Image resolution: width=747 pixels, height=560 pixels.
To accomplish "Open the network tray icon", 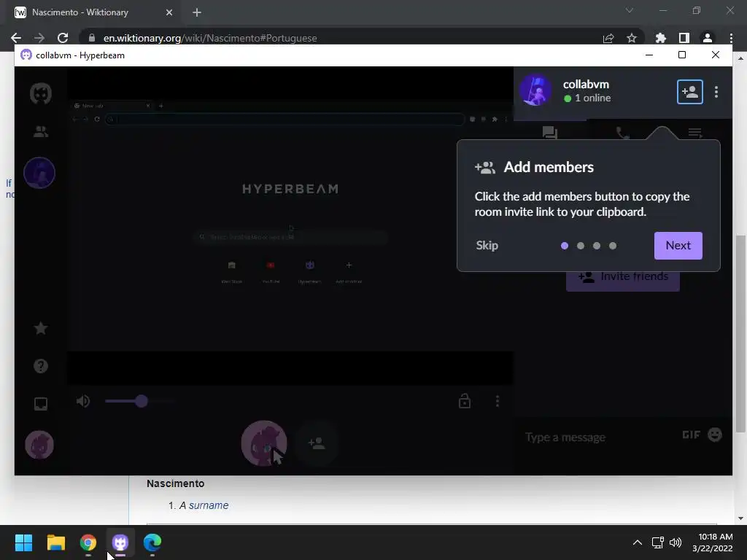I will click(657, 542).
